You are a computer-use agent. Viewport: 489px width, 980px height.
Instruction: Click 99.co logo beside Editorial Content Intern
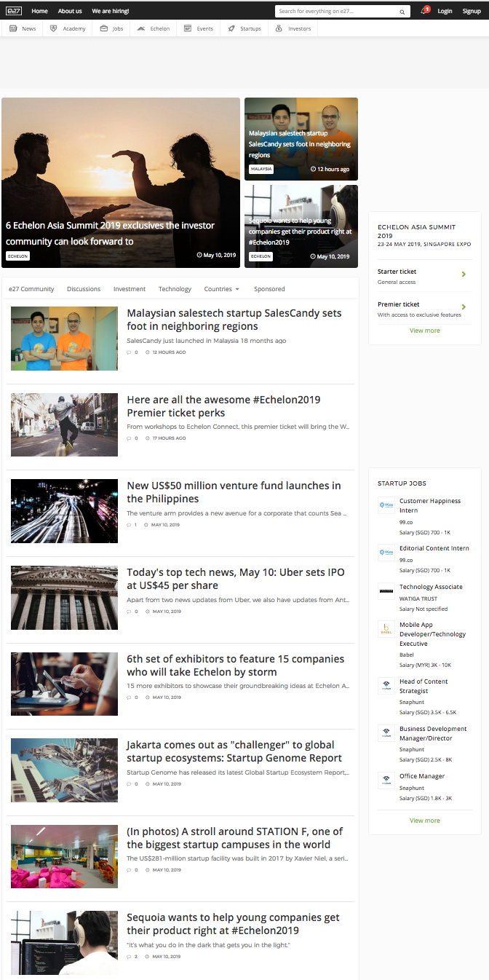click(x=386, y=553)
